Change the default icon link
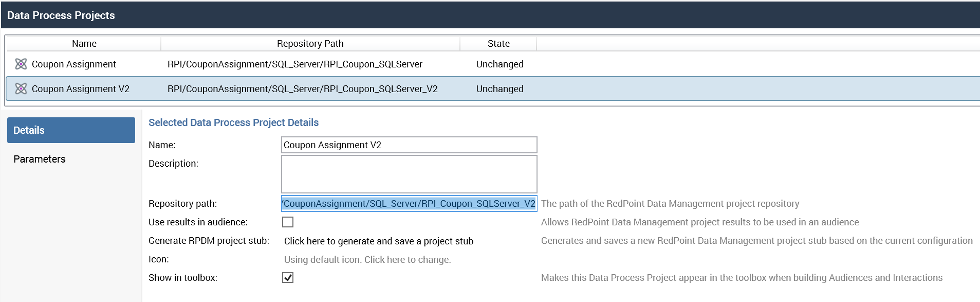Screen dimensions: 980x302 367,259
